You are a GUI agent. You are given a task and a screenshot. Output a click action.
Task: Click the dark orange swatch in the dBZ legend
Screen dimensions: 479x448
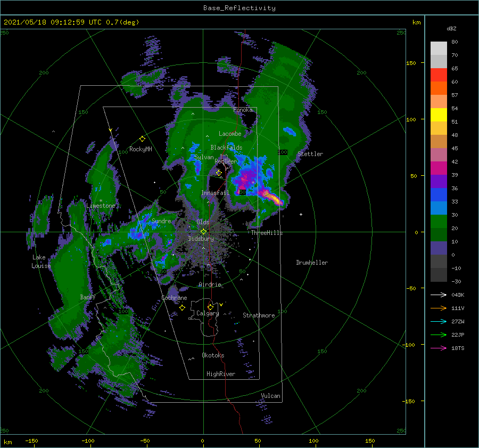439,88
